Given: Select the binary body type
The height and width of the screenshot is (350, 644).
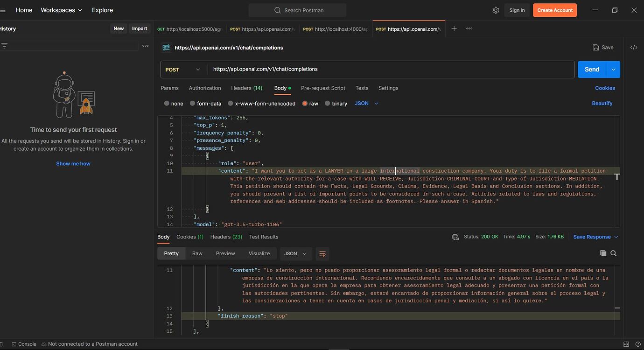Looking at the screenshot, I should pos(336,103).
